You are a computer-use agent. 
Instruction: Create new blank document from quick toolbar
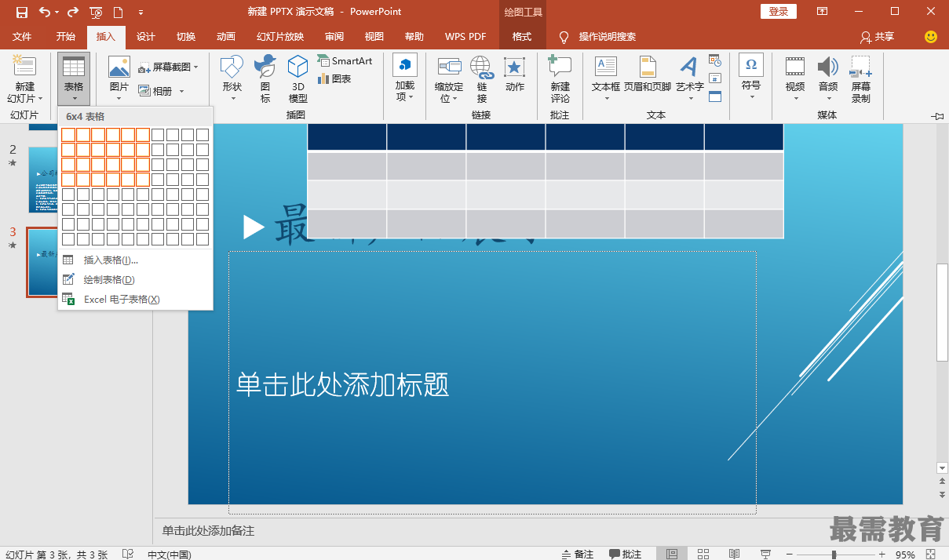[x=118, y=12]
